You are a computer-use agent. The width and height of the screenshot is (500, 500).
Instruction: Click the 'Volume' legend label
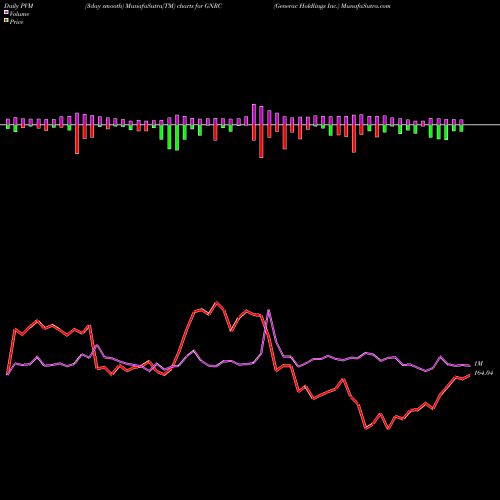(x=19, y=14)
